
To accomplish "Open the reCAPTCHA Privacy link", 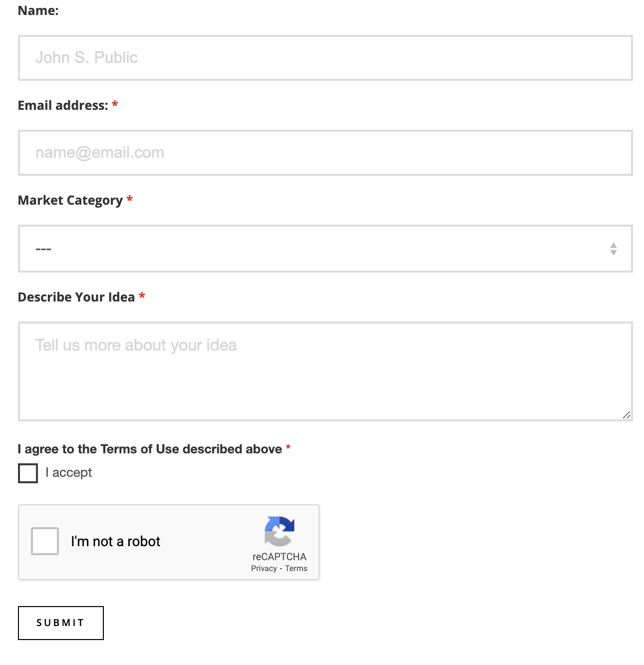I will tap(264, 568).
